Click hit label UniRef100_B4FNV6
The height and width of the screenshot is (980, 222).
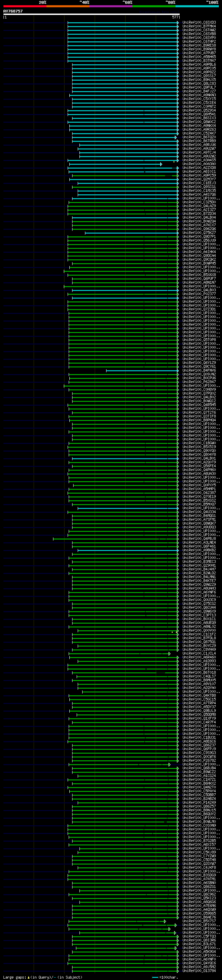tap(199, 370)
